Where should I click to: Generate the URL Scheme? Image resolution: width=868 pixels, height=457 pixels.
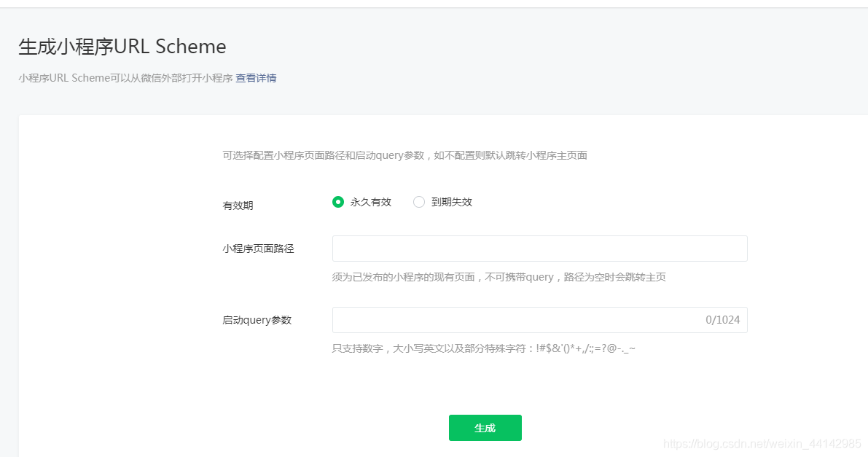coord(485,429)
